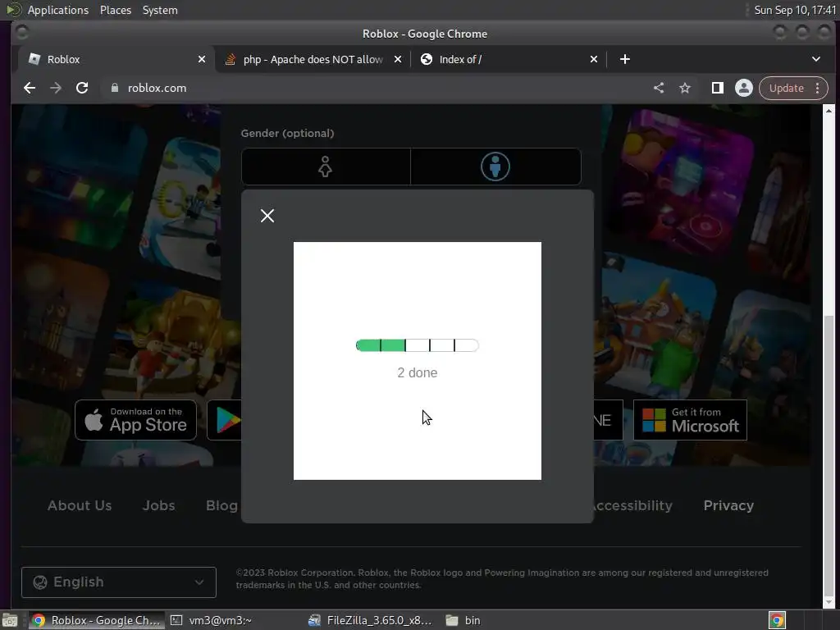Viewport: 840px width, 630px height.
Task: Bookmark this page with the star
Action: point(685,88)
